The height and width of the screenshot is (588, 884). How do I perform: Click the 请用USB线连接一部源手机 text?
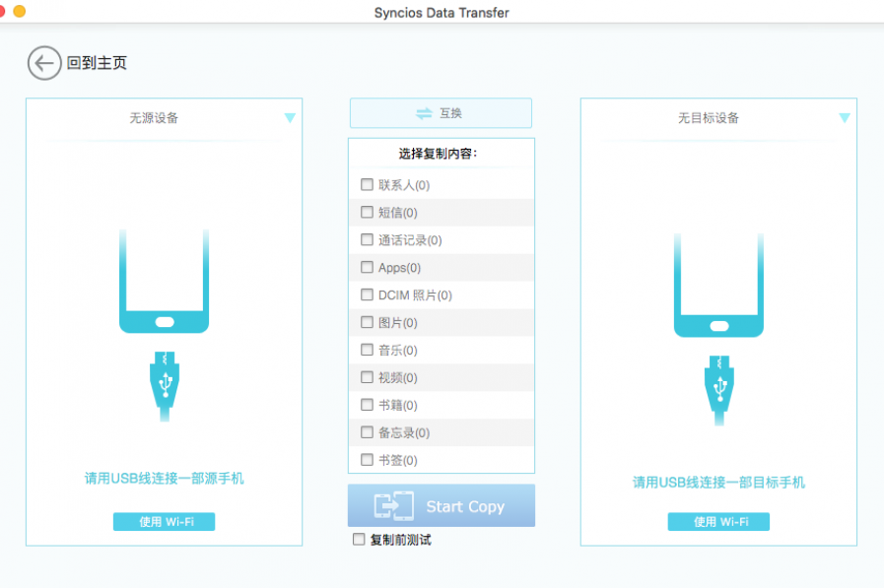coord(164,479)
